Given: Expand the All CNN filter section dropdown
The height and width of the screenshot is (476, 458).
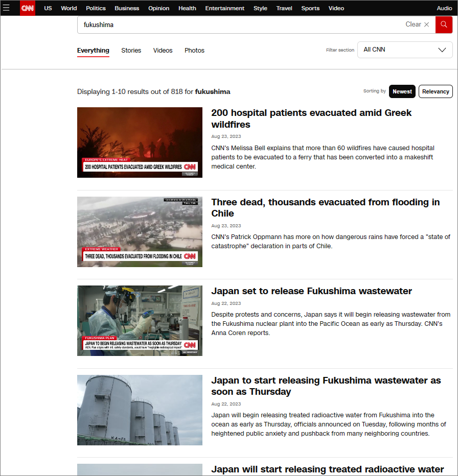Looking at the screenshot, I should click(x=405, y=50).
